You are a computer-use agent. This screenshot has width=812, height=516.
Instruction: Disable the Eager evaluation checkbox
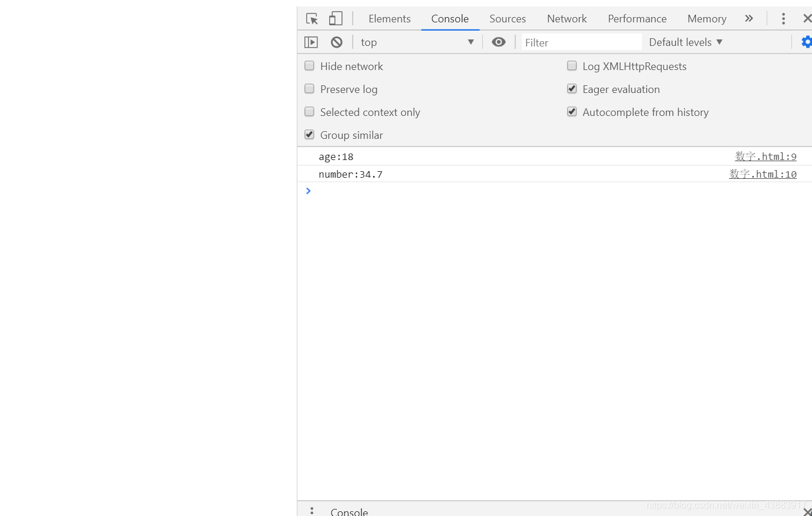point(572,89)
